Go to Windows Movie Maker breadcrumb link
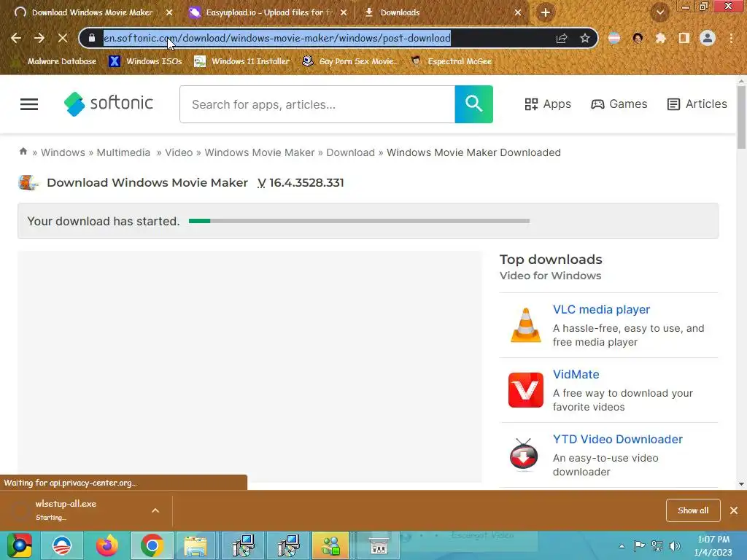 pyautogui.click(x=260, y=152)
